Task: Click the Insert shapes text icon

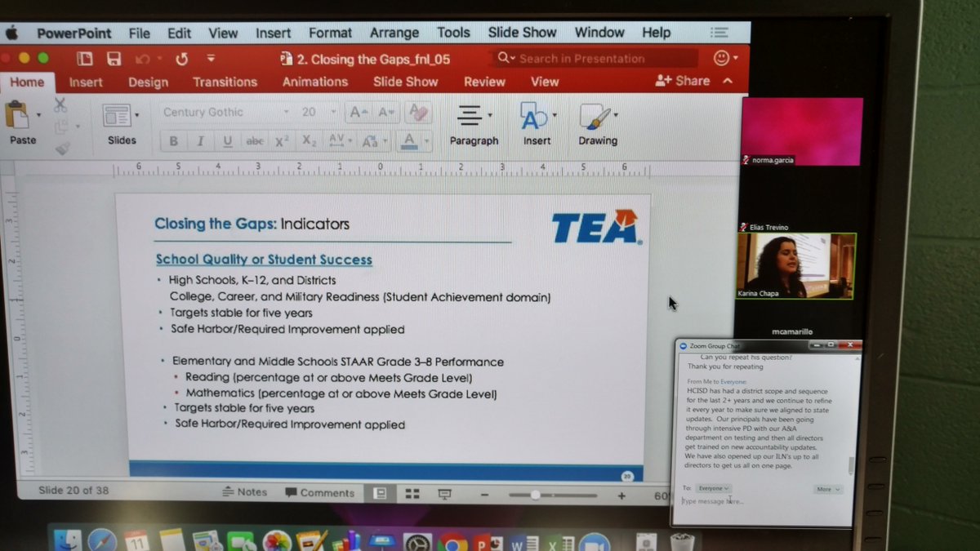Action: (533, 116)
